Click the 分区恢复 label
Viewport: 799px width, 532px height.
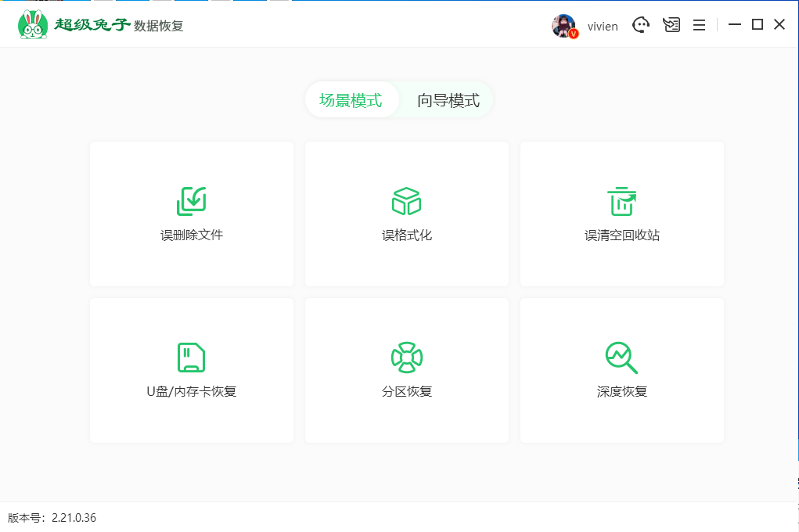click(407, 391)
